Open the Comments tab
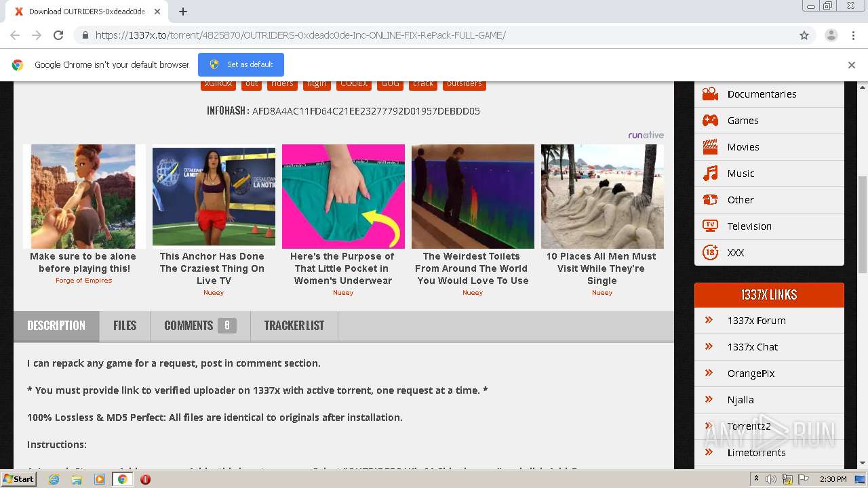This screenshot has width=868, height=488. click(200, 326)
